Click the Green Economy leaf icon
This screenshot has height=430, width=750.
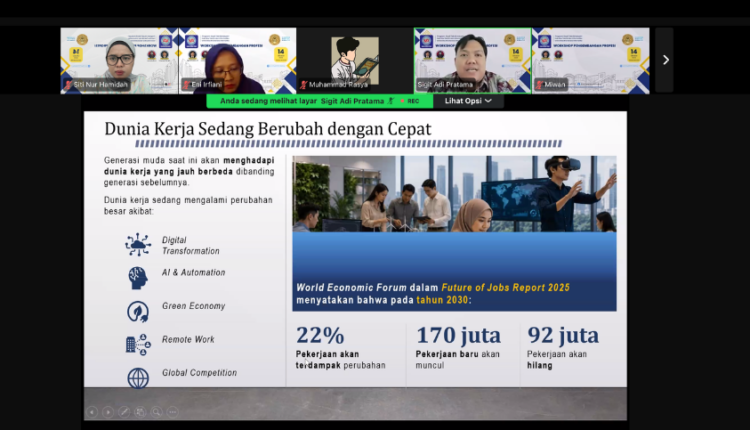point(138,311)
